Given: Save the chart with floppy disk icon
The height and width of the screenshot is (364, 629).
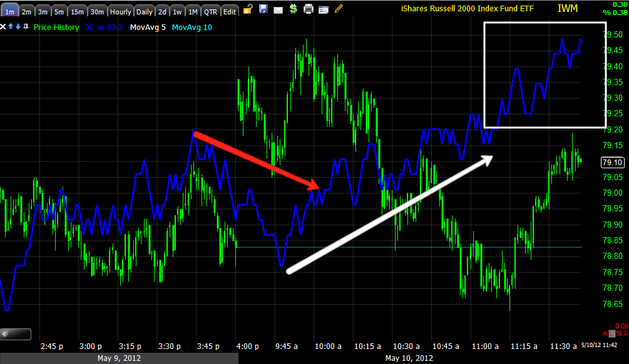Looking at the screenshot, I should (x=263, y=9).
